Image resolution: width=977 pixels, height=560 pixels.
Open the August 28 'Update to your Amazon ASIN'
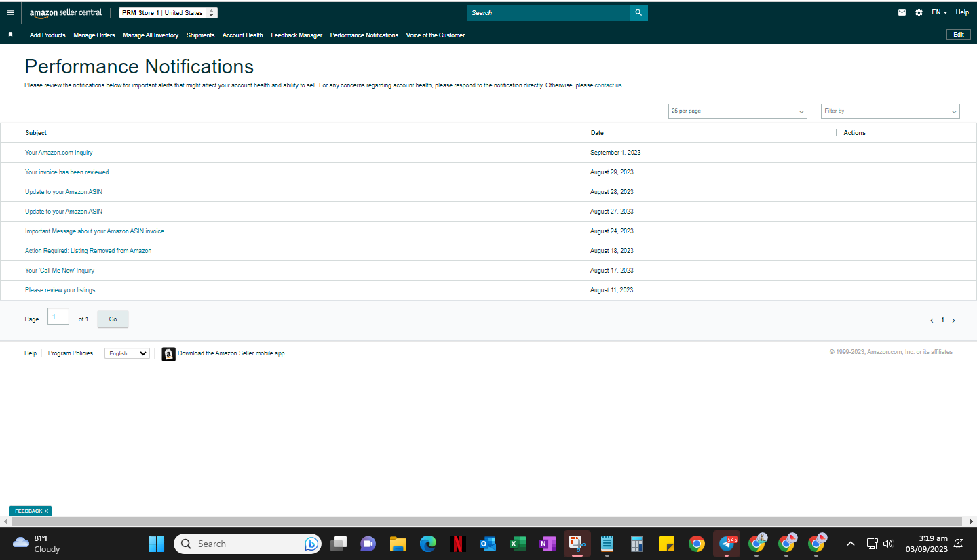(x=64, y=192)
